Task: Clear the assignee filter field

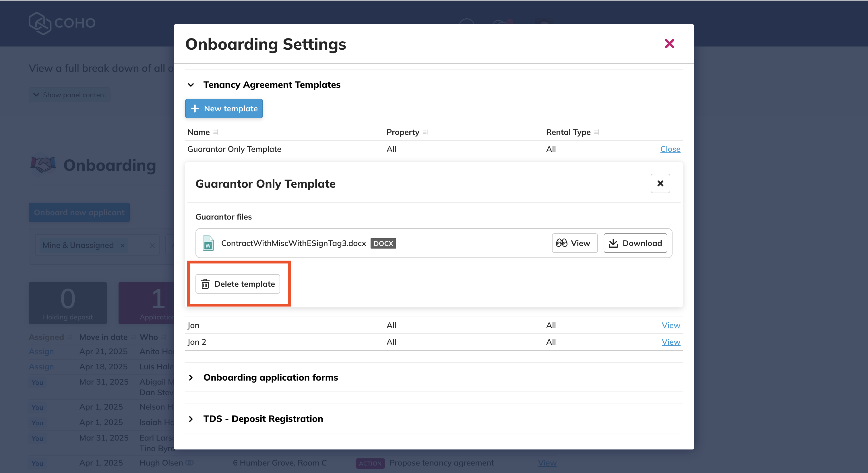Action: click(x=152, y=246)
